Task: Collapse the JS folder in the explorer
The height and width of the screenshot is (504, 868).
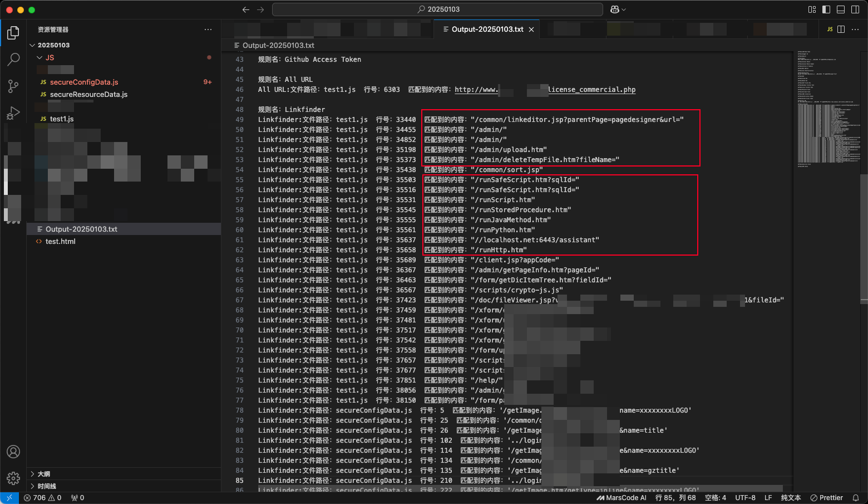Action: [40, 58]
